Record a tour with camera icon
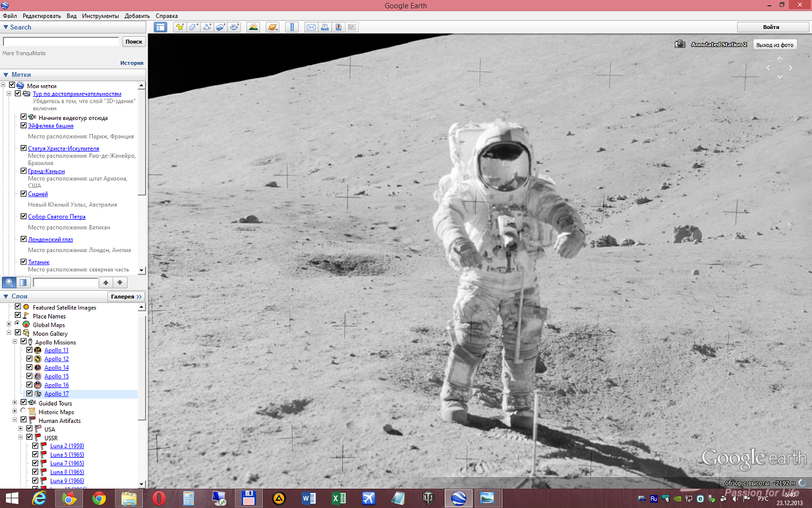This screenshot has height=508, width=812. click(x=234, y=27)
